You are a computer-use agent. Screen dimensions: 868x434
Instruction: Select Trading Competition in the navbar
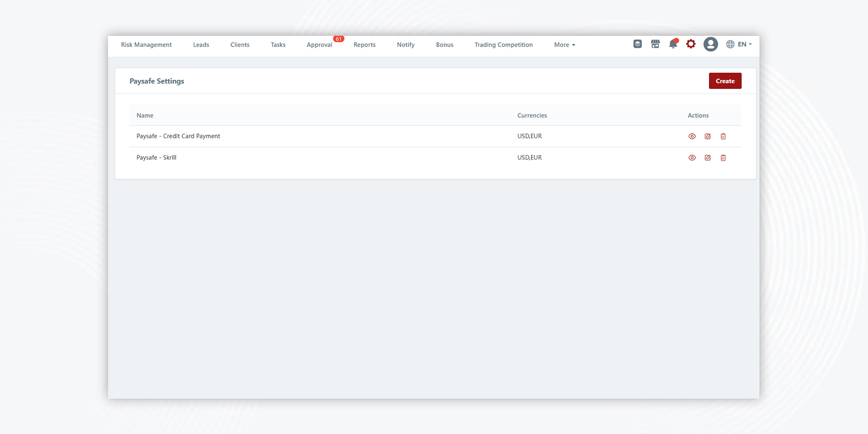coord(503,45)
